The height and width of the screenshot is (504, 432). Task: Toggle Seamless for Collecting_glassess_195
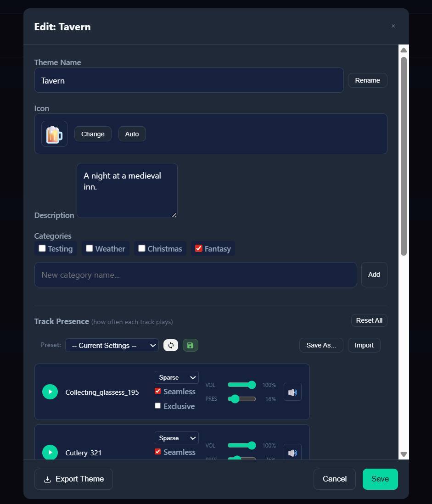point(158,391)
